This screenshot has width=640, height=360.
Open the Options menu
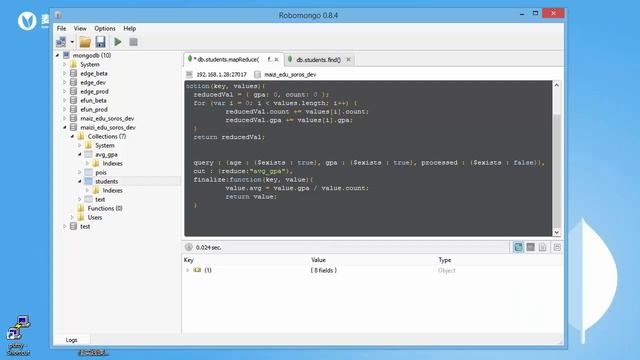[x=105, y=28]
